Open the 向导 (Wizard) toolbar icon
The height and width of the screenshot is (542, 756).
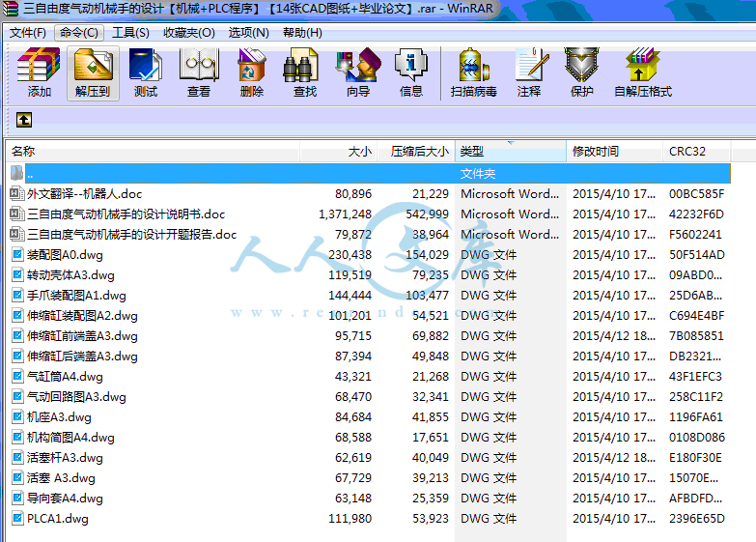(x=358, y=65)
